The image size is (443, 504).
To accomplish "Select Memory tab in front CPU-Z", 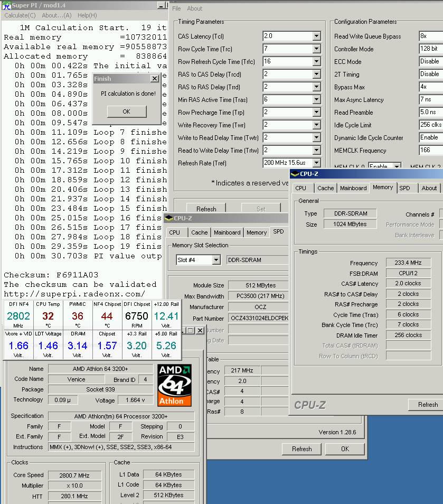I will coord(383,187).
